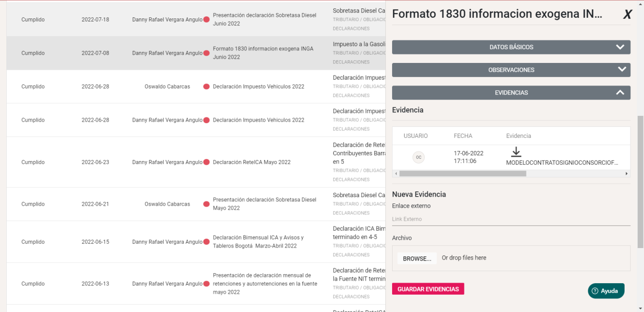Click the Link Externo input field
The image size is (644, 312).
coord(511,219)
